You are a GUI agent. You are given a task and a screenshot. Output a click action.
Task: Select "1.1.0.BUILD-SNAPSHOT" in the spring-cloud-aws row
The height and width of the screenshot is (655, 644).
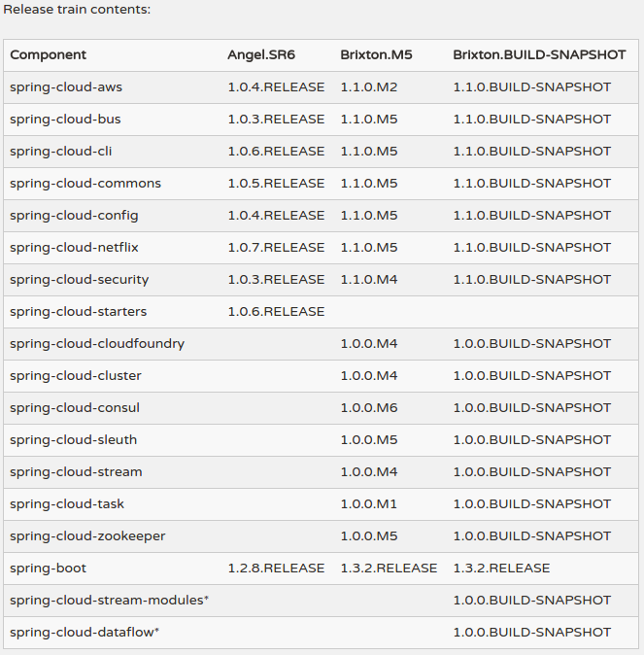point(532,87)
